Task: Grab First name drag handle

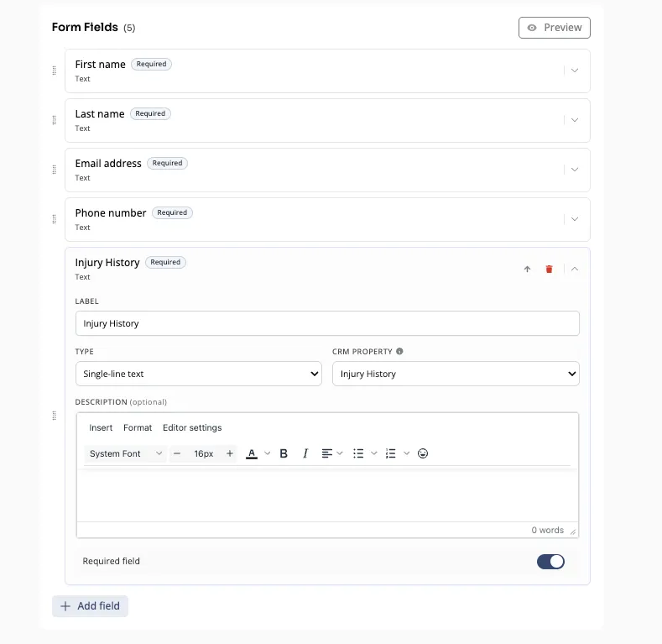Action: tap(54, 71)
